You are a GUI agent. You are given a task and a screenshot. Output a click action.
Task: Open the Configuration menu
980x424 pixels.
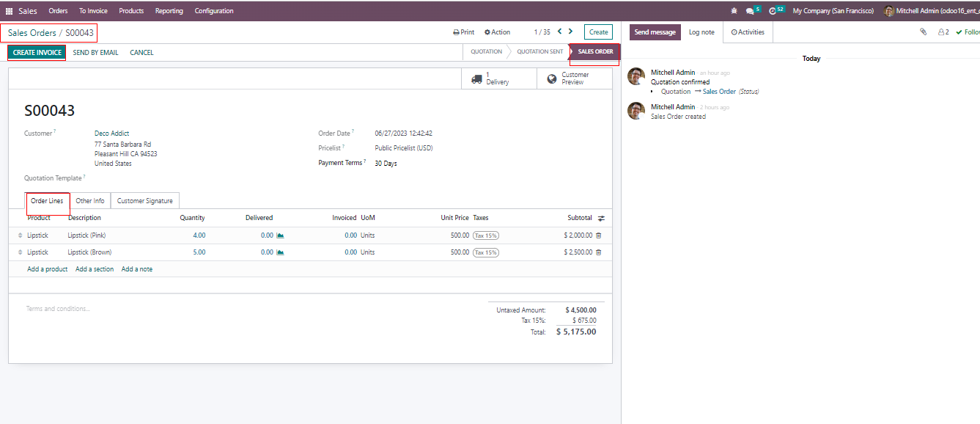(214, 11)
